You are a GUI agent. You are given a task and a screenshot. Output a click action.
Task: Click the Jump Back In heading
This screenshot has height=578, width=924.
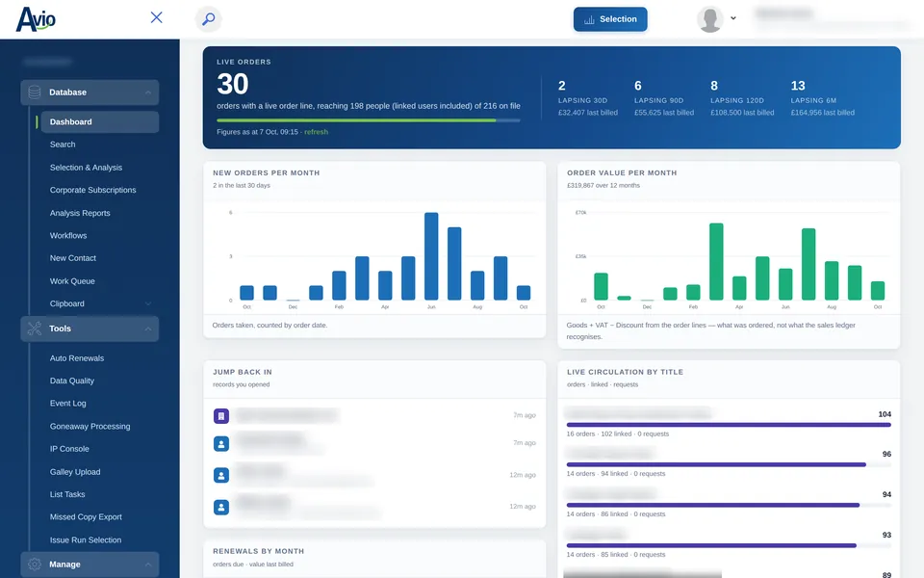click(x=243, y=372)
